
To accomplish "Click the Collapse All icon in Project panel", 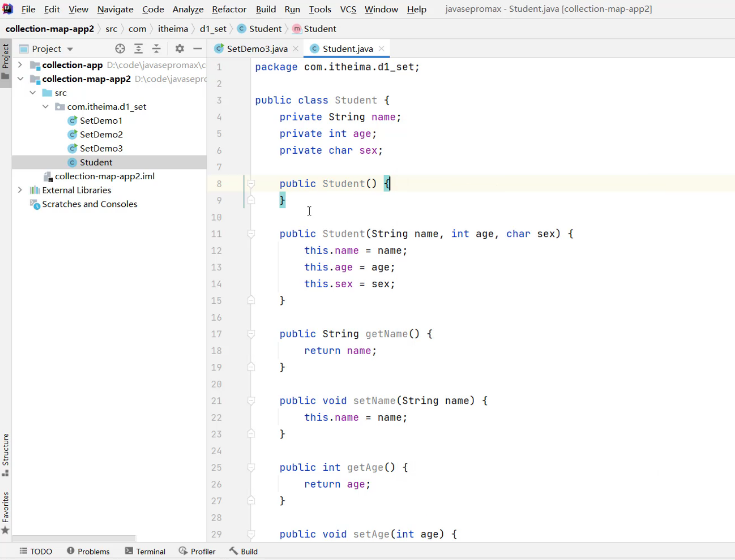I will (156, 49).
